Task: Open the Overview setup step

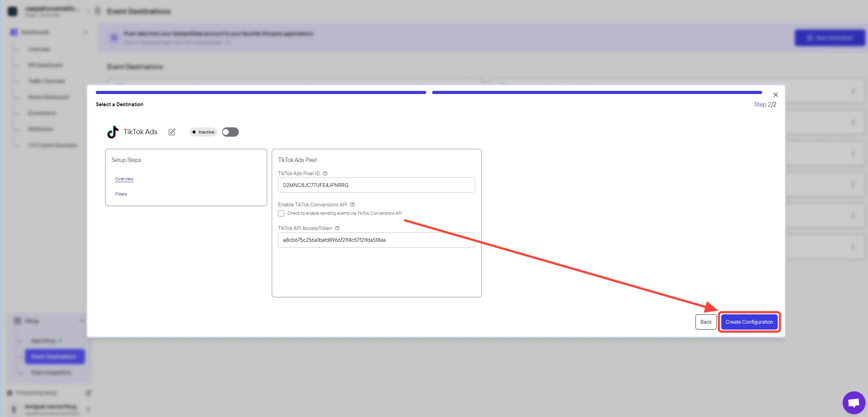Action: [124, 179]
